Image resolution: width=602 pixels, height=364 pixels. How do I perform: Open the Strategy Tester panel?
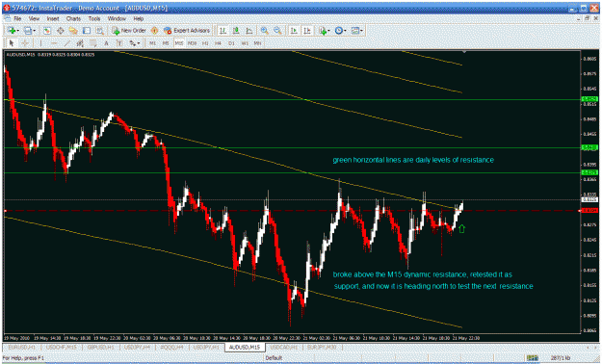pos(99,31)
